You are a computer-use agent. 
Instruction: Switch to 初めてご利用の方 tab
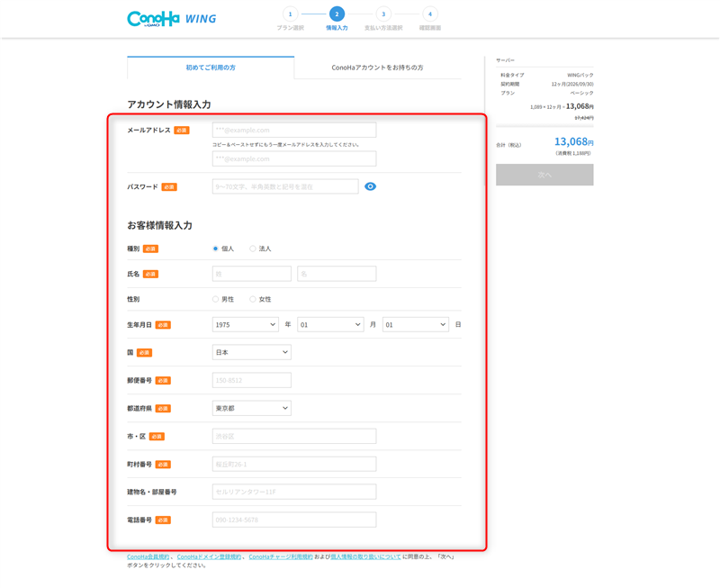click(211, 68)
